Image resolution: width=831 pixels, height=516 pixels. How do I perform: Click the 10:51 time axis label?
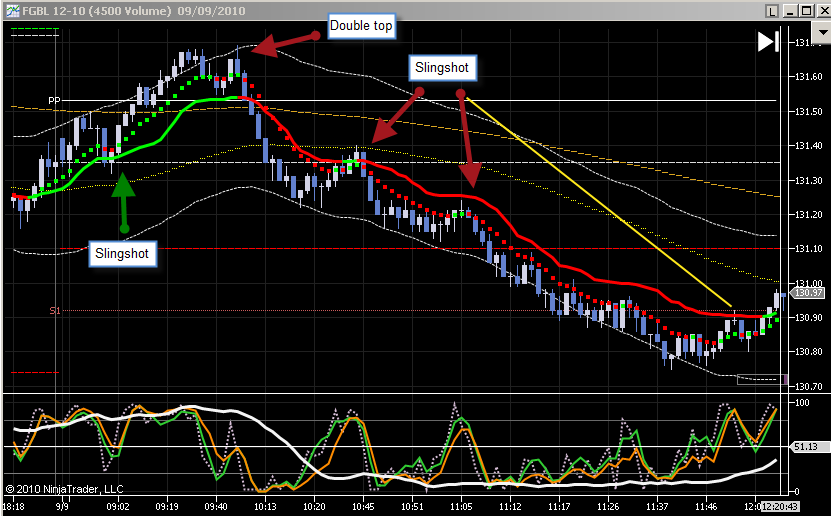tap(412, 506)
